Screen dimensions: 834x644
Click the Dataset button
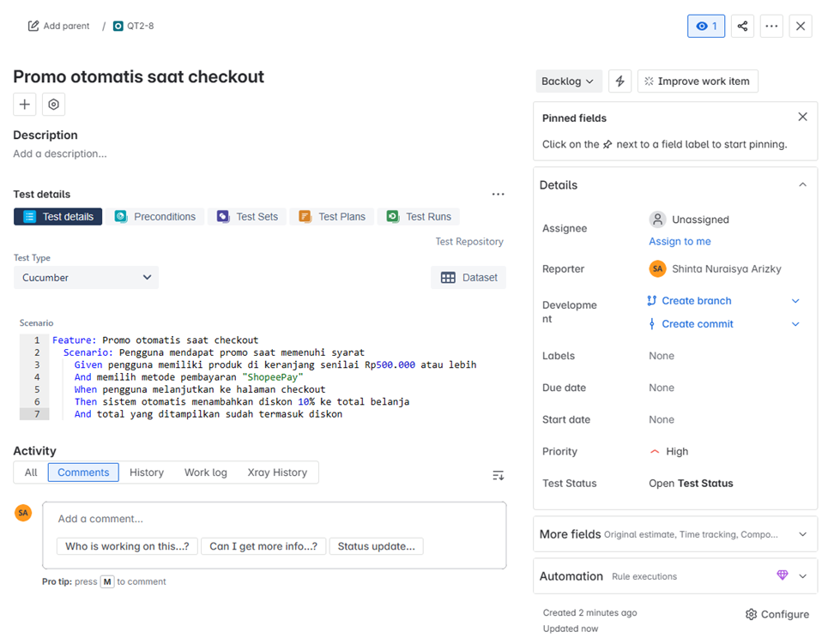coord(468,278)
